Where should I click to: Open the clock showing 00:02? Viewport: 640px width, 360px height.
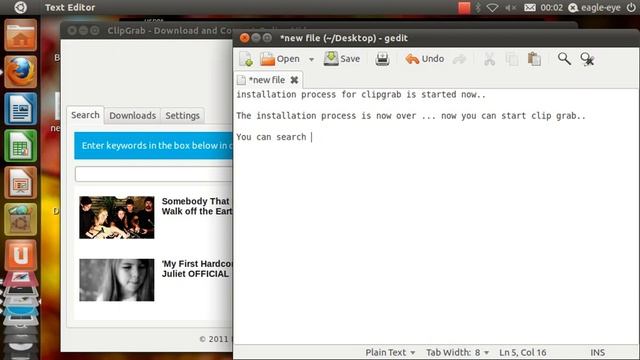tap(551, 8)
